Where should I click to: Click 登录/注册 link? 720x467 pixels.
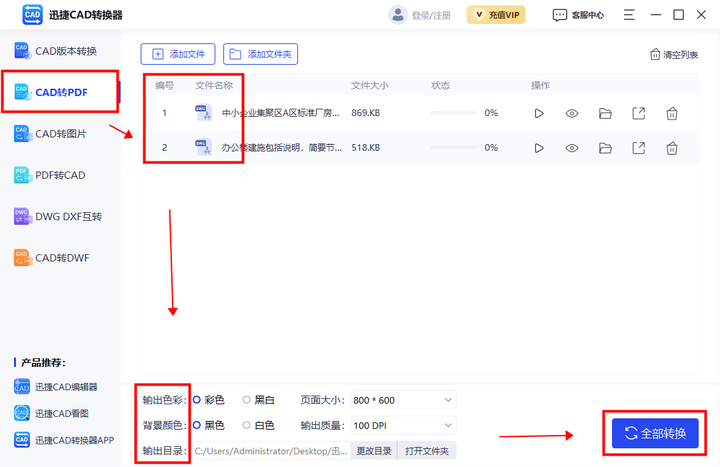(431, 16)
